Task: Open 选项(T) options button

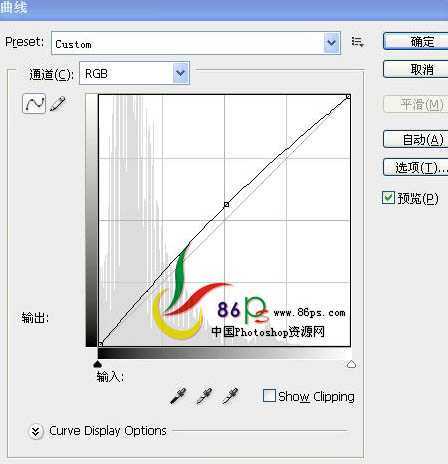Action: (416, 167)
